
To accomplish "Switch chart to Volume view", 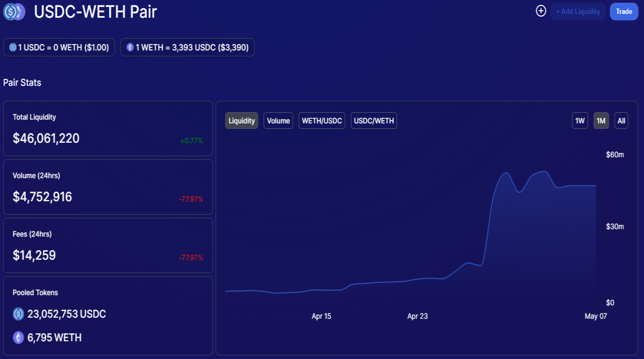I will (279, 121).
